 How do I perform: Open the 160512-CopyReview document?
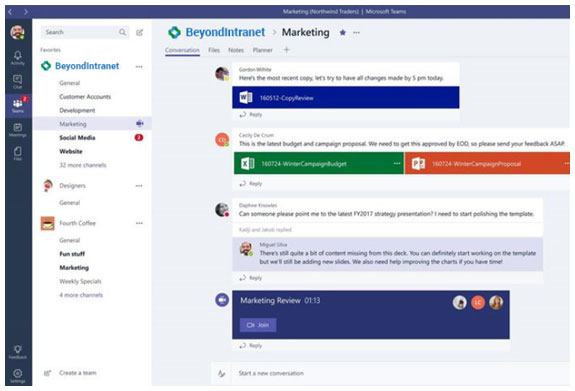coord(345,98)
